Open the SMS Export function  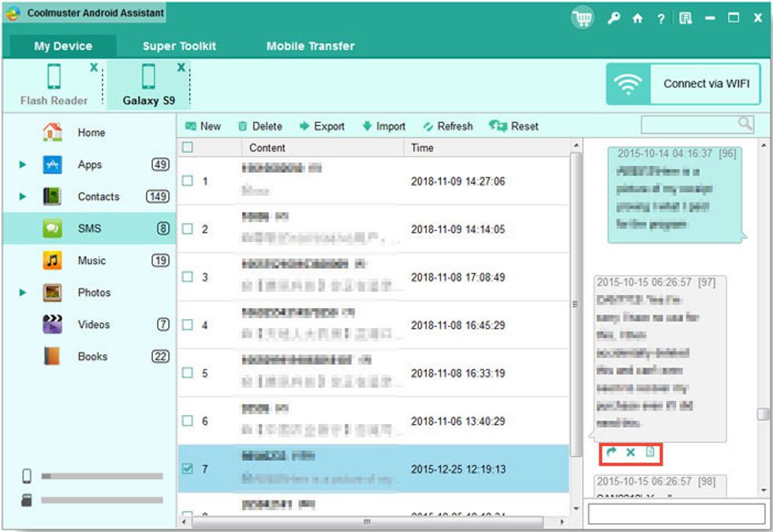coord(322,126)
